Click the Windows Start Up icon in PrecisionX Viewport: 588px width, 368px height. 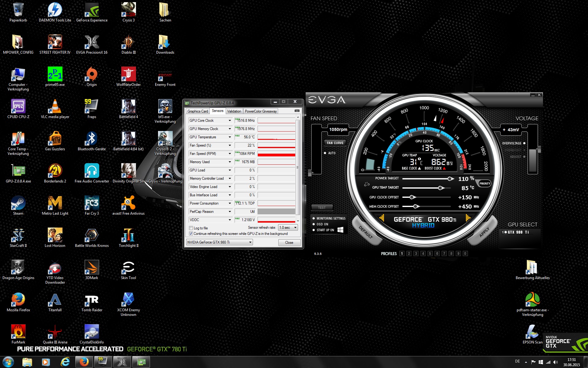(x=340, y=230)
